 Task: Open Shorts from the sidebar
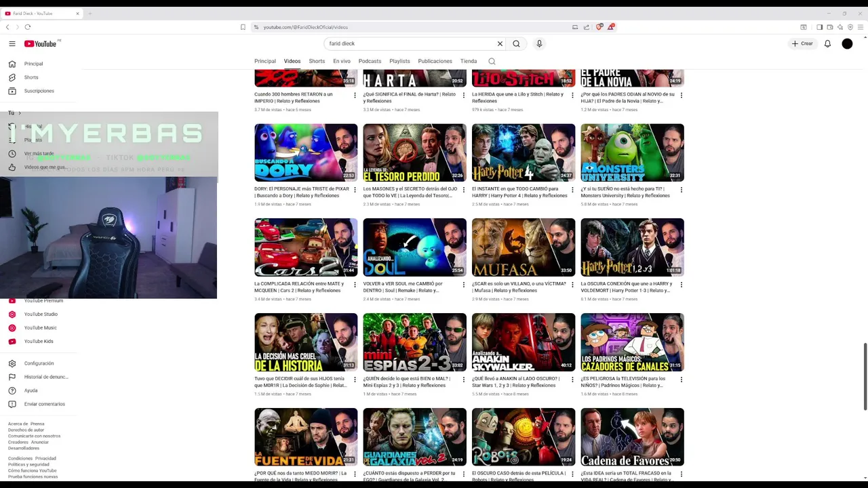click(31, 77)
